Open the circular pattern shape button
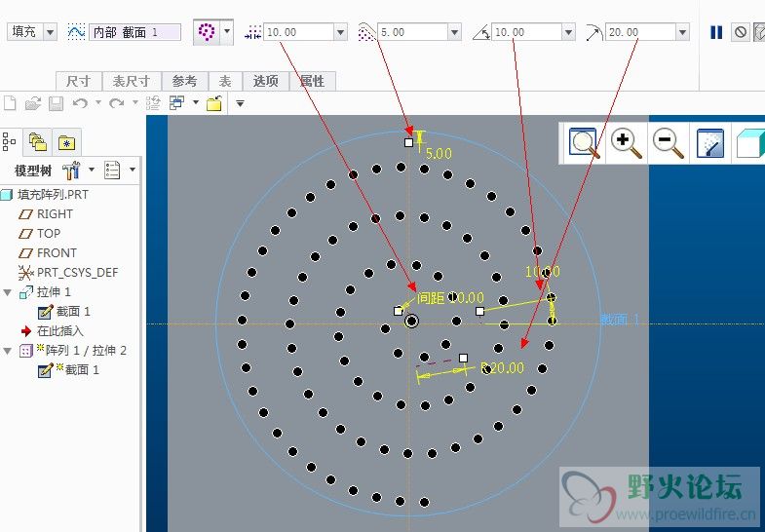Viewport: 765px width, 532px height. point(207,32)
